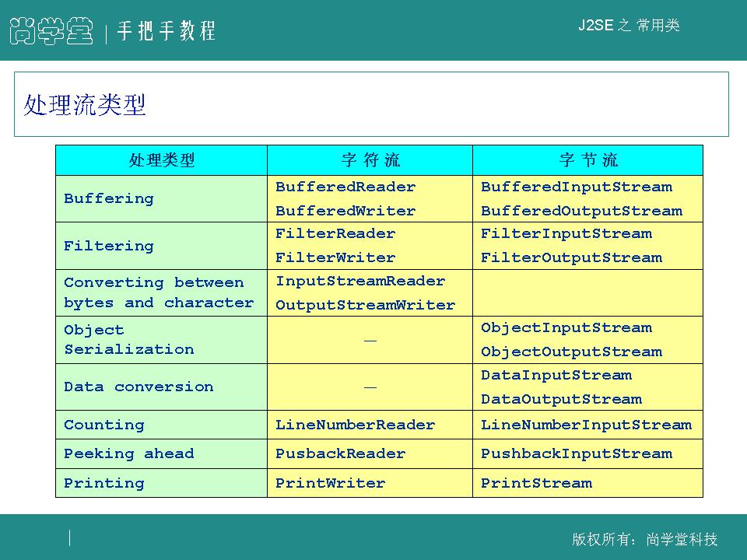This screenshot has width=747, height=560.
Task: Click the 尚学堂 logo in header
Action: coord(51,31)
